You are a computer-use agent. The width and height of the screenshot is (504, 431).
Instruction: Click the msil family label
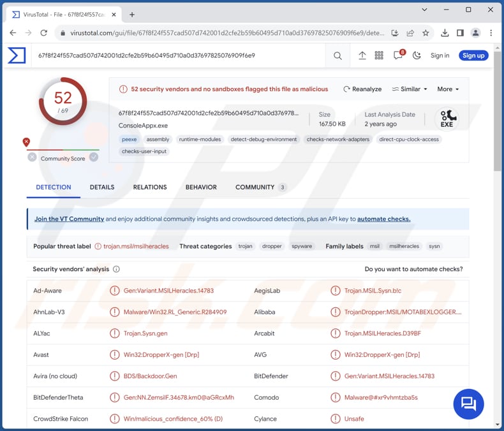(x=374, y=246)
